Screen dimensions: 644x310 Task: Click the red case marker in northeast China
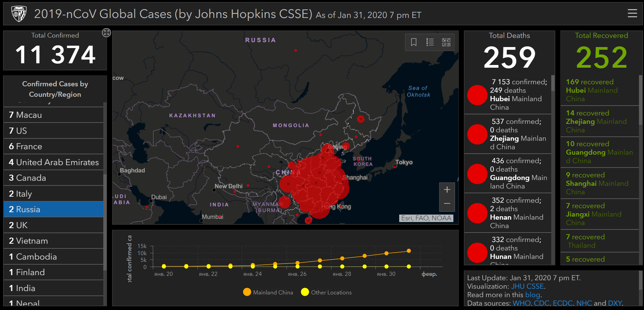(x=361, y=119)
